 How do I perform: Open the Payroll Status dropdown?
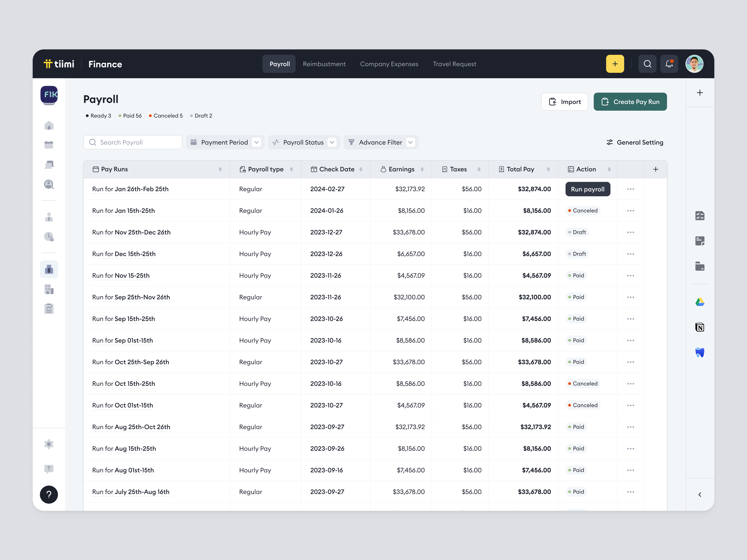click(x=303, y=142)
